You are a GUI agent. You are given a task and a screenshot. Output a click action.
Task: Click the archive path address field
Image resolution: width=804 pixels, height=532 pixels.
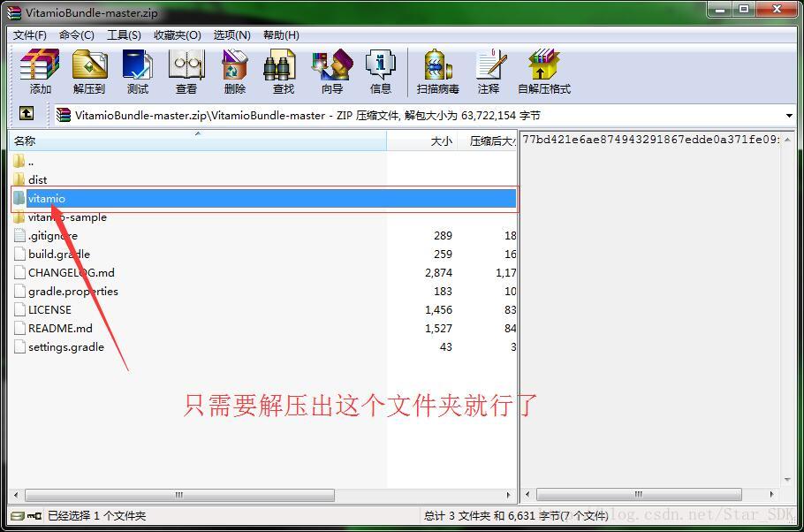423,116
